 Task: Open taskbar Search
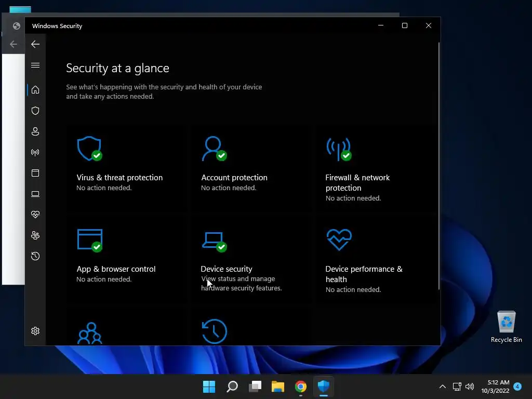coord(232,387)
